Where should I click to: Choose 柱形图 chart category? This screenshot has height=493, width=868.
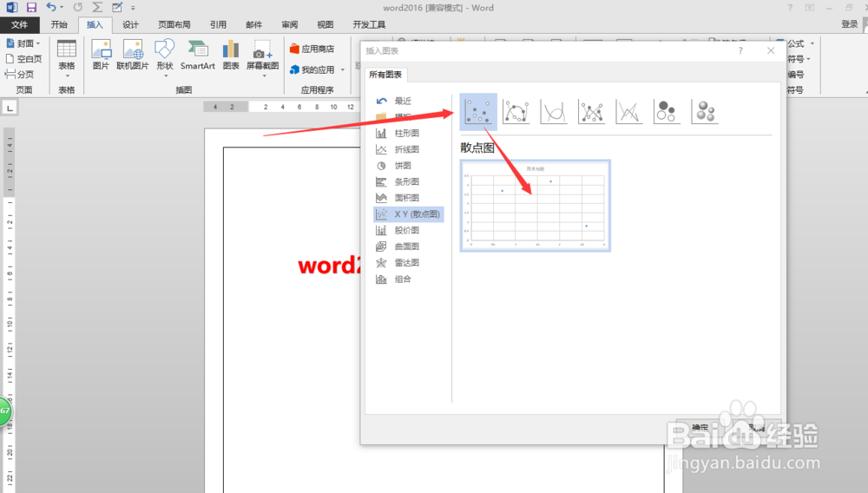coord(409,133)
